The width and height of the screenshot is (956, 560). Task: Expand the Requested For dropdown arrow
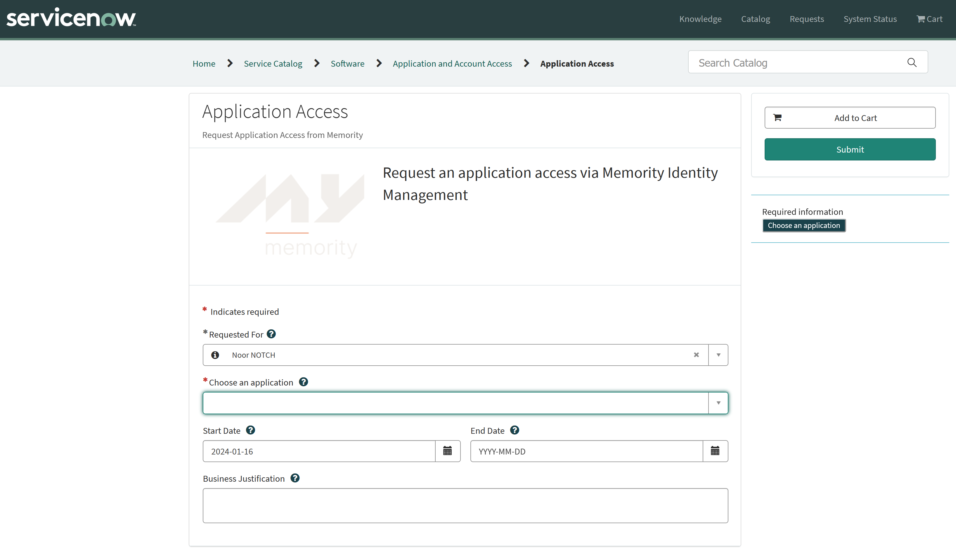tap(718, 355)
